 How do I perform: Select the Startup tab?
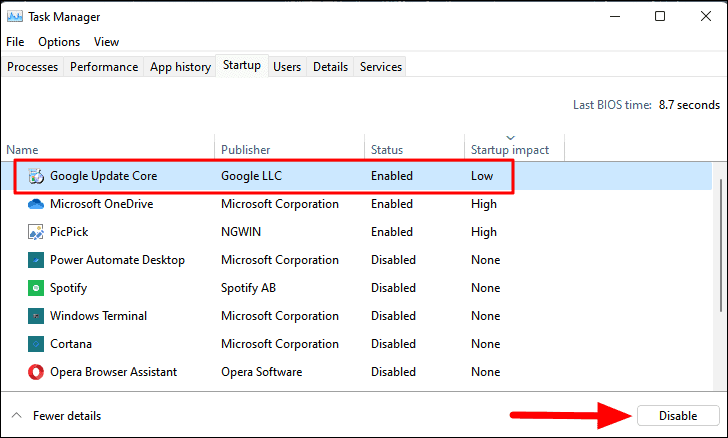pyautogui.click(x=242, y=65)
